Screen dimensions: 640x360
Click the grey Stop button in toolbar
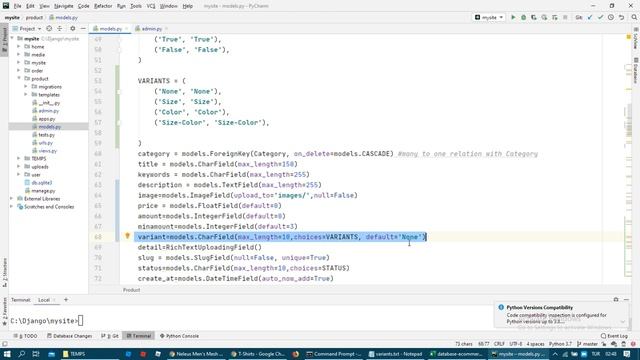tap(565, 18)
